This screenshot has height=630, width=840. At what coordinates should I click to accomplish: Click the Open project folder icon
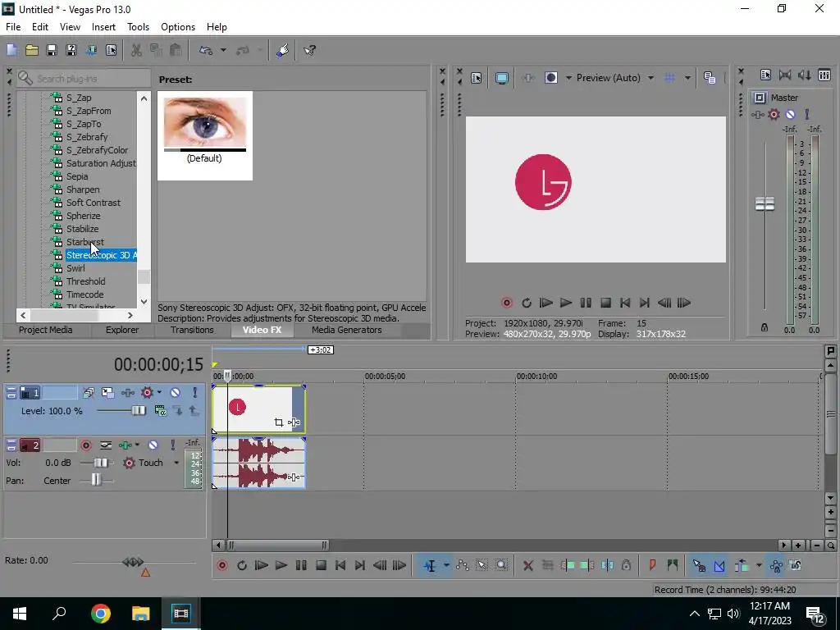pos(32,50)
